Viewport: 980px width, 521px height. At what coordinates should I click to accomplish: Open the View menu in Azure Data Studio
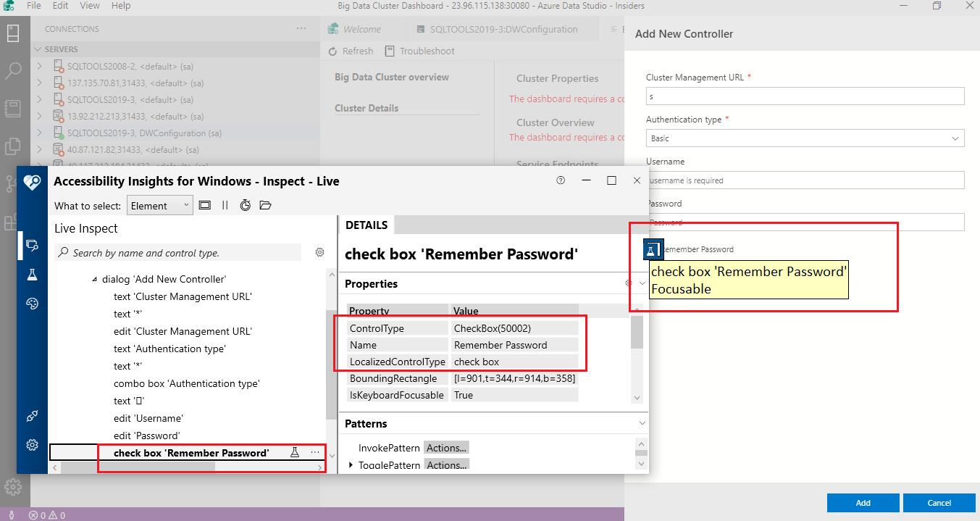click(89, 6)
